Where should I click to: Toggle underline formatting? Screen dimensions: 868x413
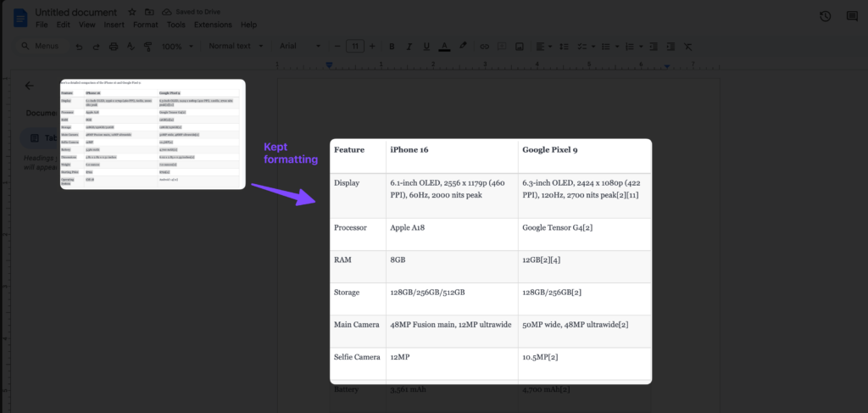click(x=426, y=46)
